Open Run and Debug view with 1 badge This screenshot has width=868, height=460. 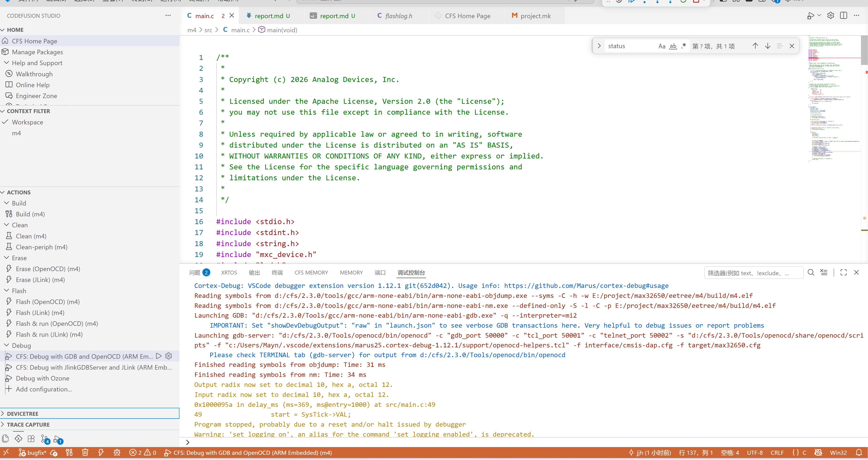(58, 439)
